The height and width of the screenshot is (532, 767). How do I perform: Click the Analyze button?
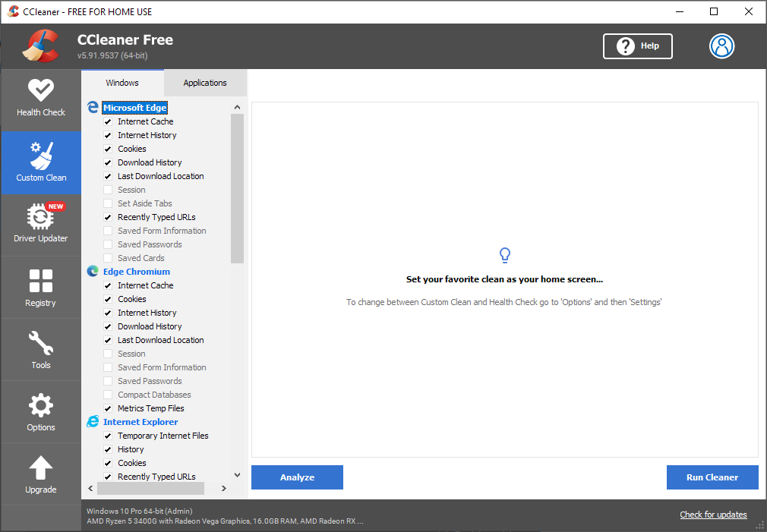point(297,477)
